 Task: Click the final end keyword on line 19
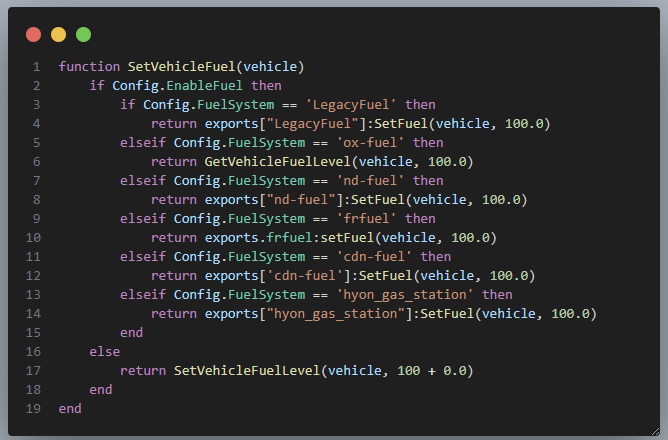(70, 409)
